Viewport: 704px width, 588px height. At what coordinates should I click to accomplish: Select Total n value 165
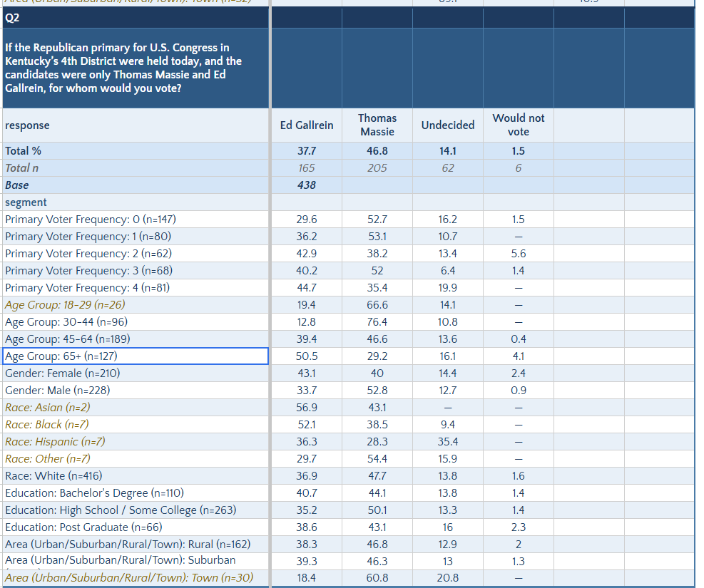307,168
